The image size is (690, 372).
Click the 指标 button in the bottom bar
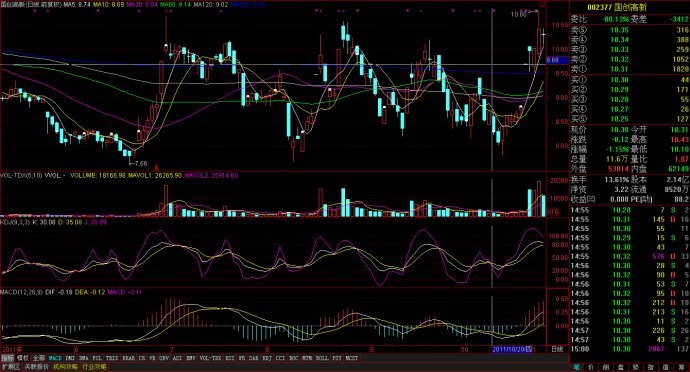point(8,358)
